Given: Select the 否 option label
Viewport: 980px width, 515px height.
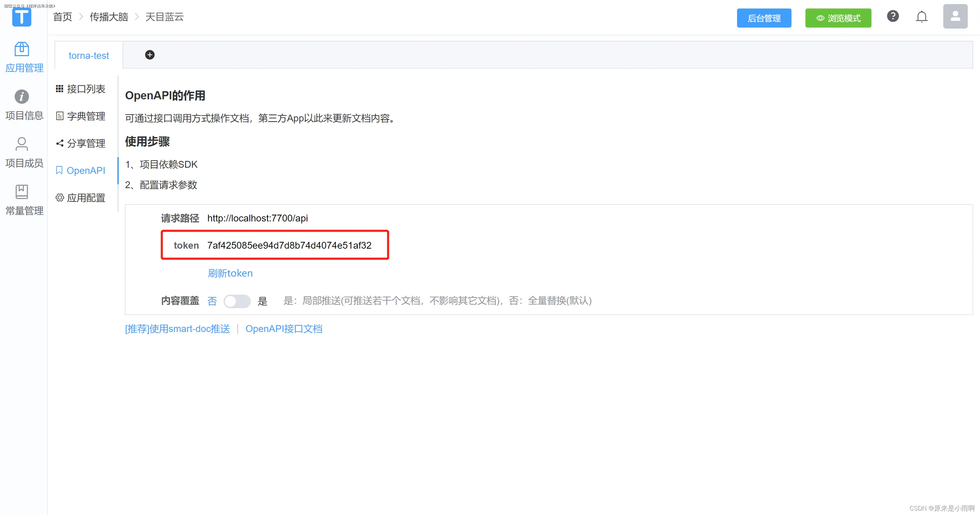Looking at the screenshot, I should click(212, 301).
